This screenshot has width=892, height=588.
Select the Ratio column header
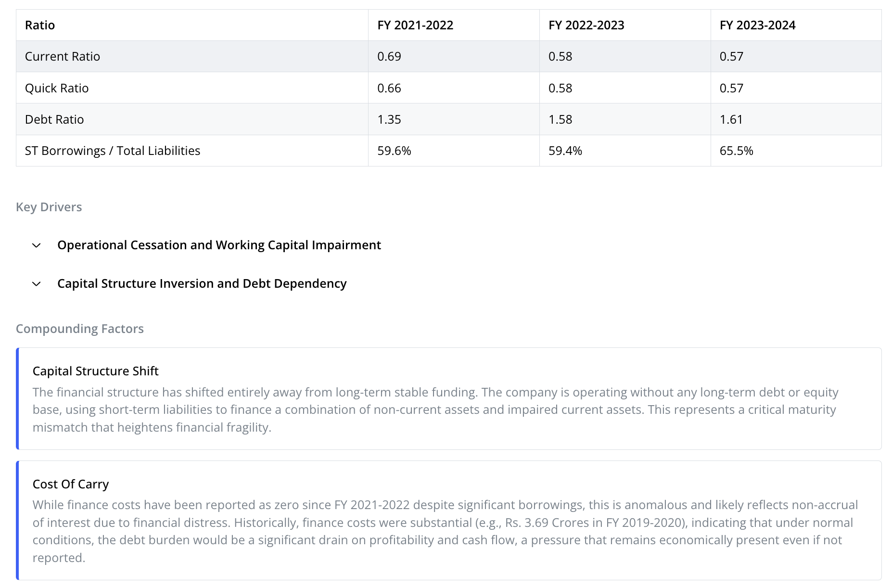40,25
